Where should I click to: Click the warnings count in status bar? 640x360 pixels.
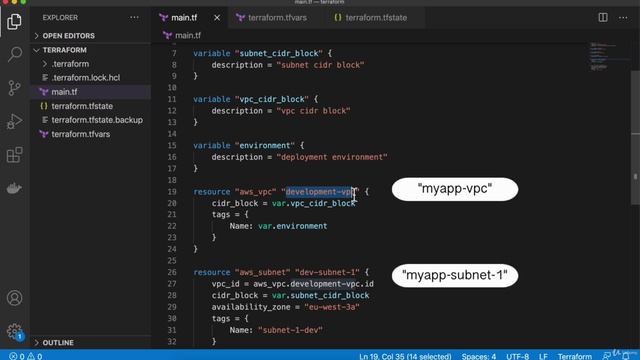point(35,356)
